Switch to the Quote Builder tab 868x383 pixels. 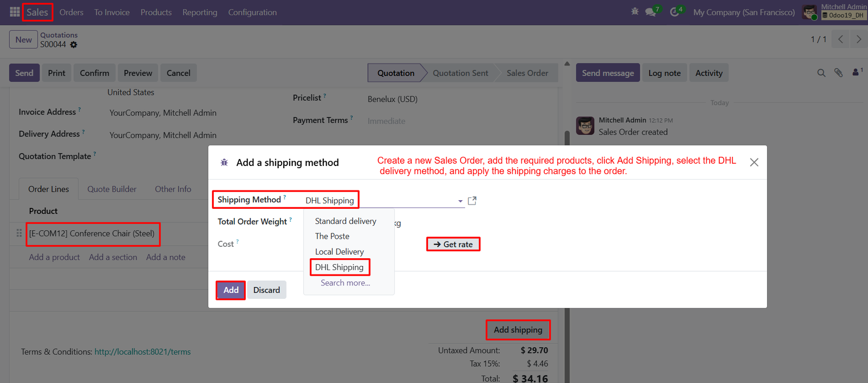tap(112, 189)
